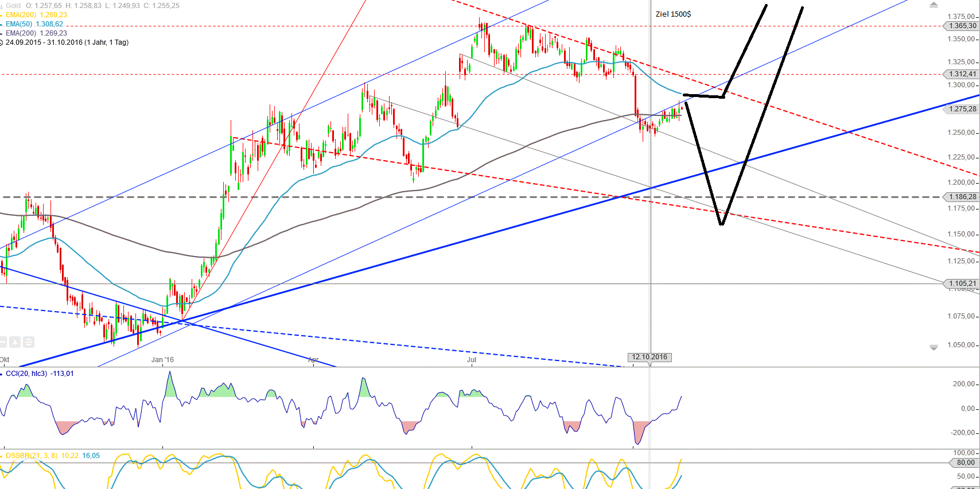Click the DSSBR(21, 3, 8) indicator label
Screen dimensions: 980x489
point(32,456)
